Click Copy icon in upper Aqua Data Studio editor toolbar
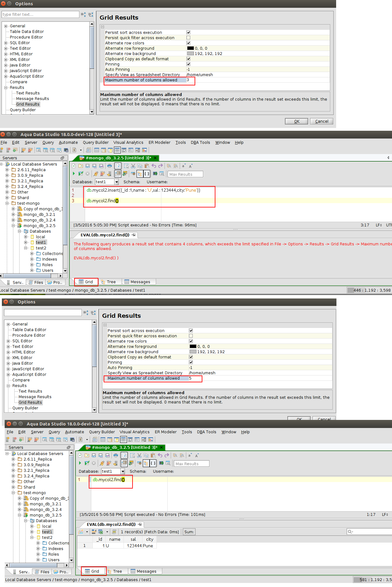Screen dimensions: 392x587 140,166
